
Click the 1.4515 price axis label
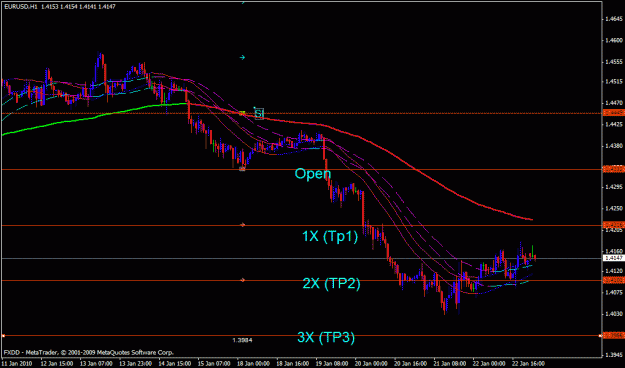pos(614,82)
